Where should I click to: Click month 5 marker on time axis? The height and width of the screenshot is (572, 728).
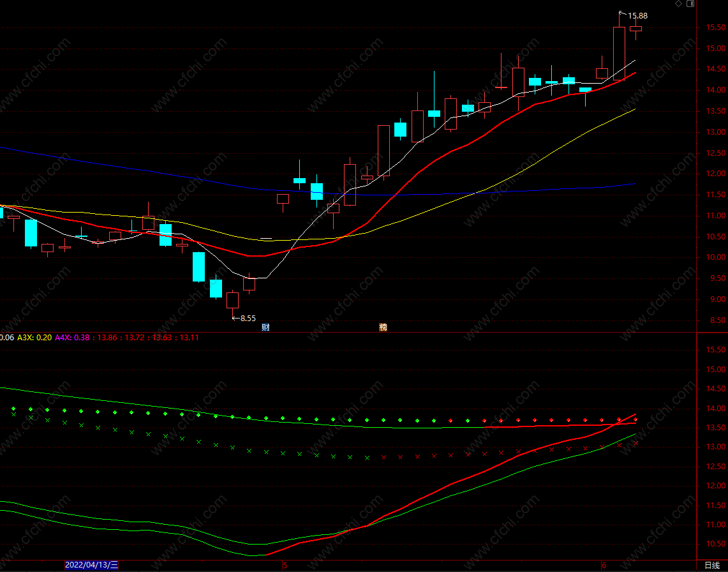[285, 566]
